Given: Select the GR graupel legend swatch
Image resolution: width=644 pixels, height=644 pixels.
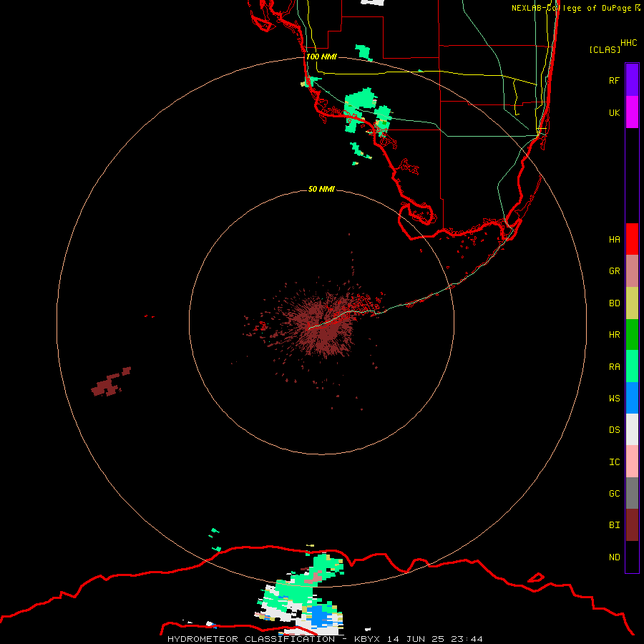Looking at the screenshot, I should 632,271.
